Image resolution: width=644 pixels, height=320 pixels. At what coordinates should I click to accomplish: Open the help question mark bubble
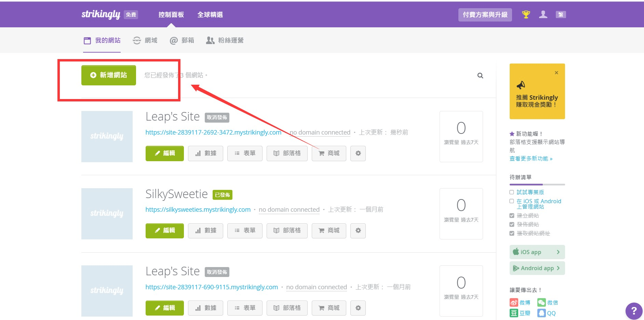[633, 311]
